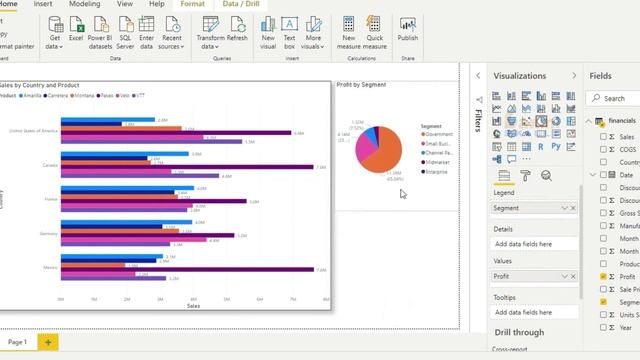
Task: Open the View ribbon tab
Action: coord(125,4)
